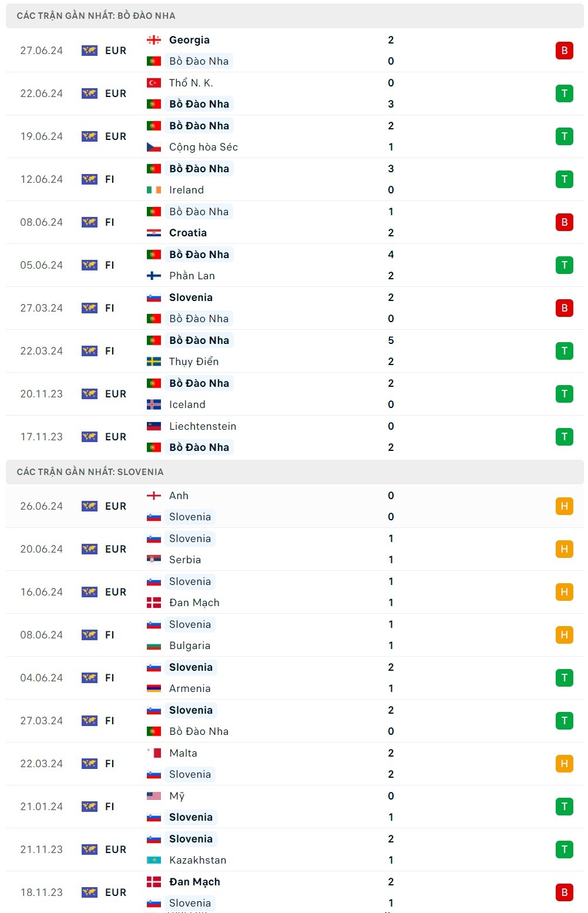Select the Ireland team name

pos(186,190)
